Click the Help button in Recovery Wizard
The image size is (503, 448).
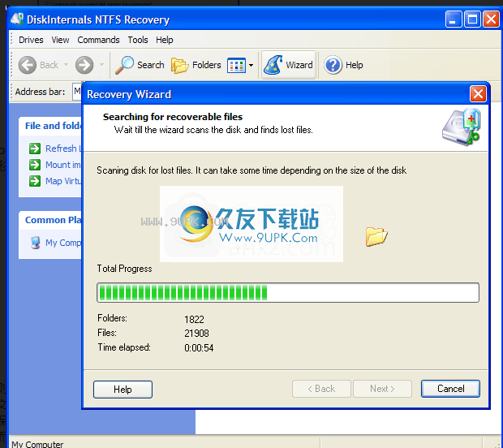pyautogui.click(x=123, y=390)
